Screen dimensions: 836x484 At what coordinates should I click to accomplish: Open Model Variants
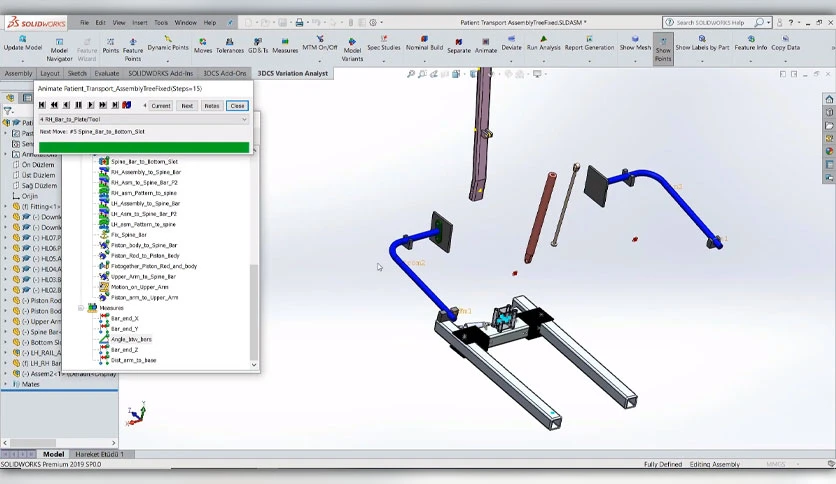pyautogui.click(x=352, y=50)
